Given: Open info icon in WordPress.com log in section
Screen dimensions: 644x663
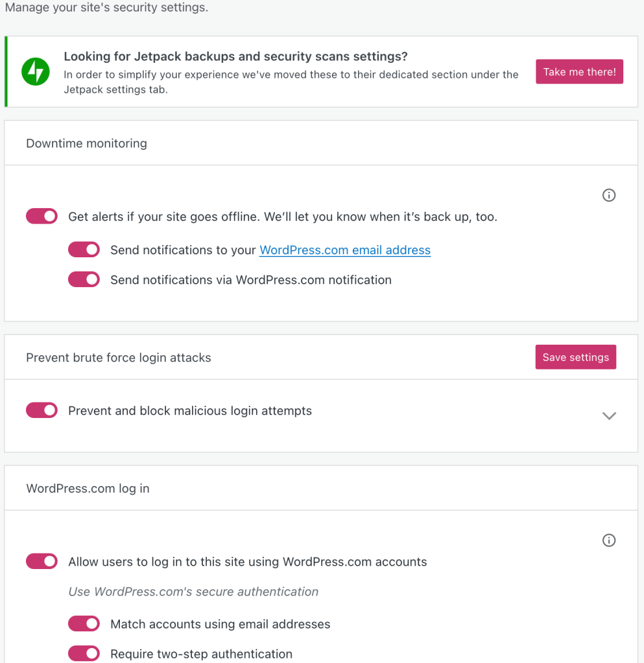Looking at the screenshot, I should coord(608,541).
